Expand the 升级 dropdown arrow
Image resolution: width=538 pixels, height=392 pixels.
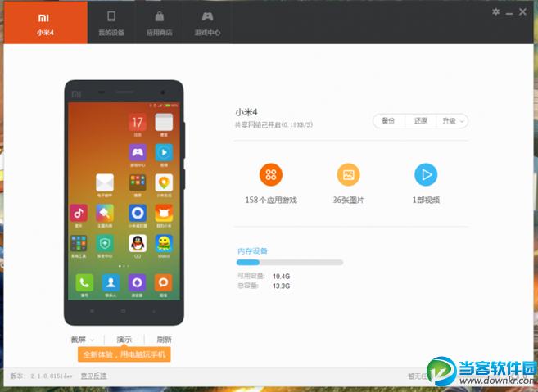pos(462,121)
